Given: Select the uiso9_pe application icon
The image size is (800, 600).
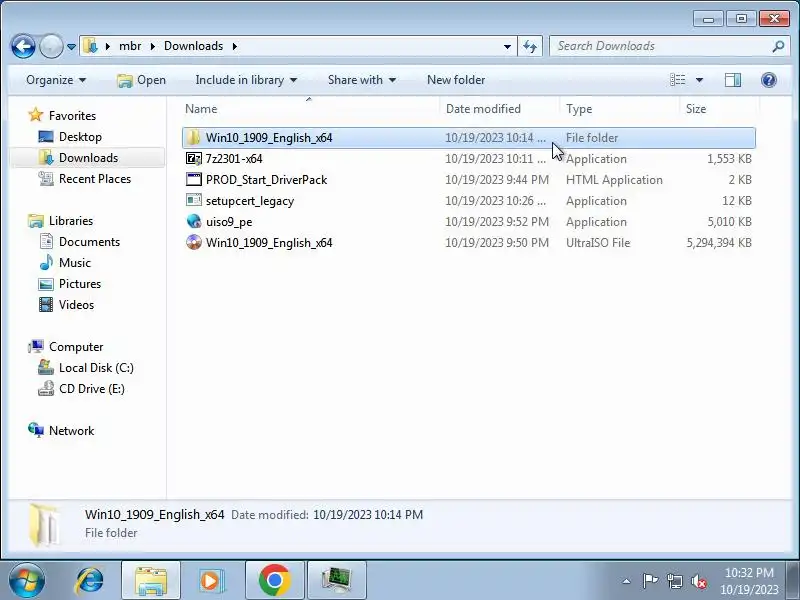Looking at the screenshot, I should point(193,221).
